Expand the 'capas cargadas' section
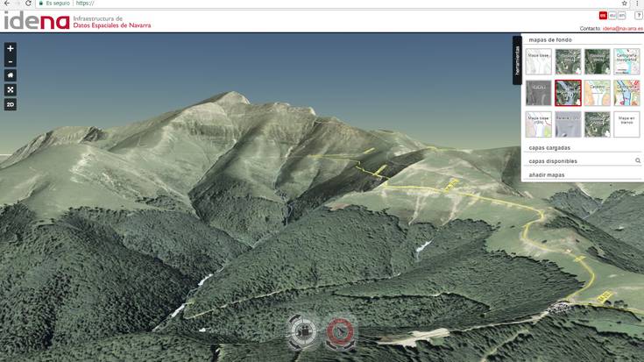 [x=549, y=148]
